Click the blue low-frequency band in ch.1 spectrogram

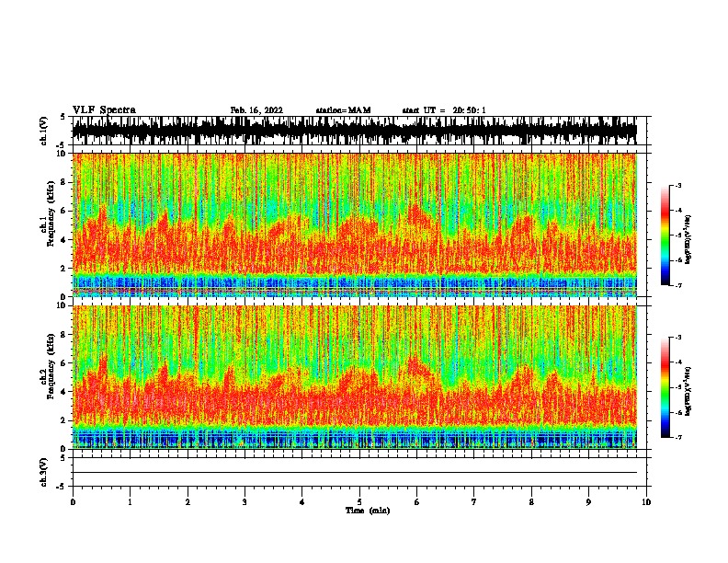355,283
